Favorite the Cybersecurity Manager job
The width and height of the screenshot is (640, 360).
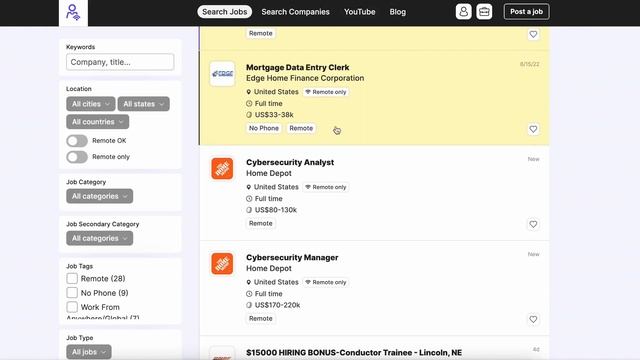pyautogui.click(x=533, y=319)
